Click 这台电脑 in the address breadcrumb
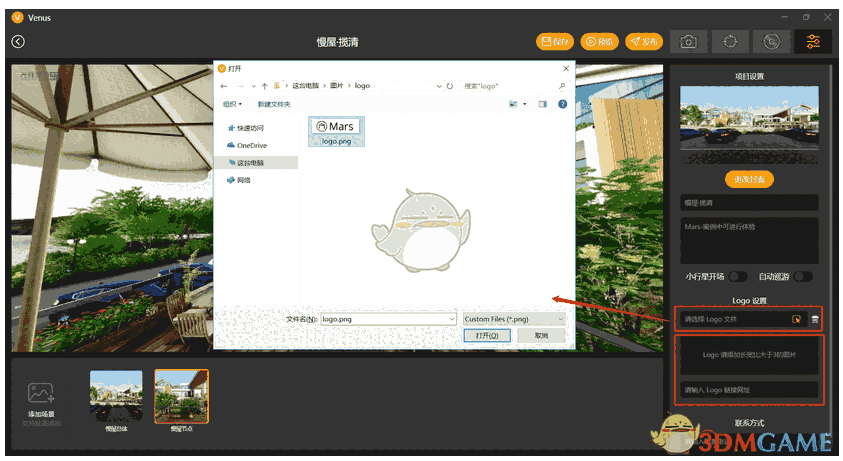 305,86
